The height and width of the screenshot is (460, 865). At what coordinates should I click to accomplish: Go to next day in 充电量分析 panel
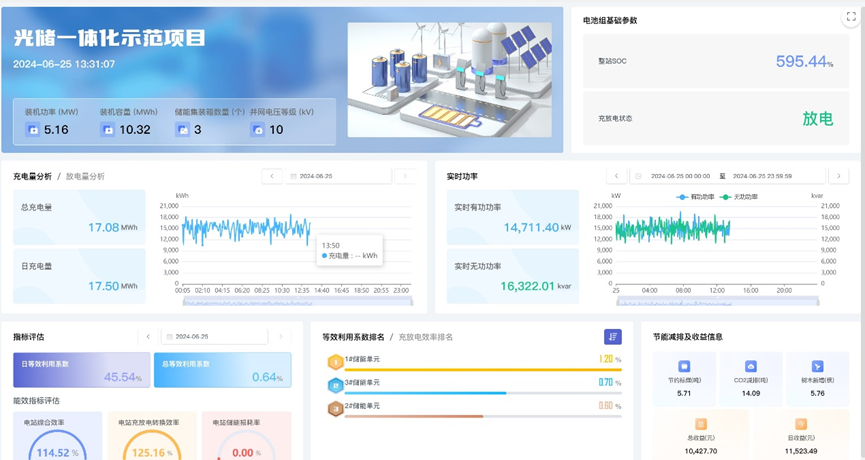click(404, 176)
